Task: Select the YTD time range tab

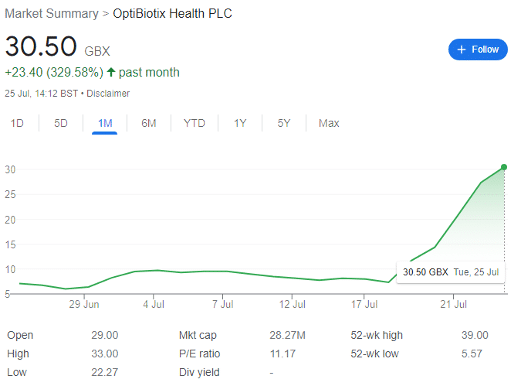Action: tap(194, 123)
